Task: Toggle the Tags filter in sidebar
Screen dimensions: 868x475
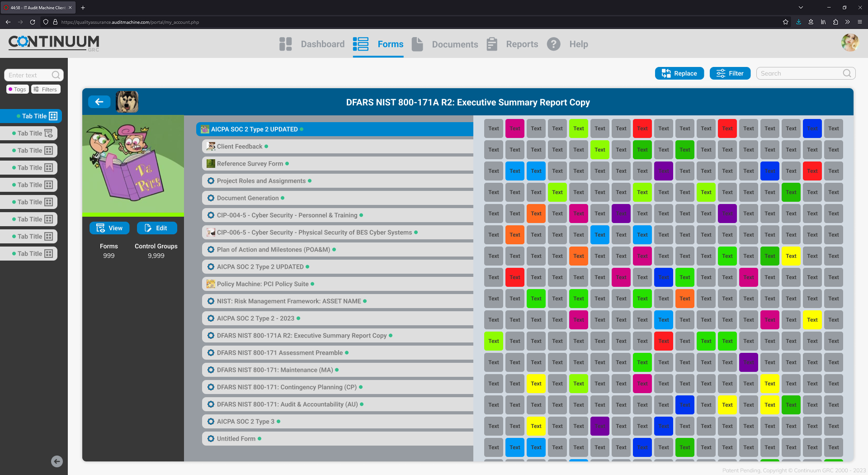Action: pos(18,90)
